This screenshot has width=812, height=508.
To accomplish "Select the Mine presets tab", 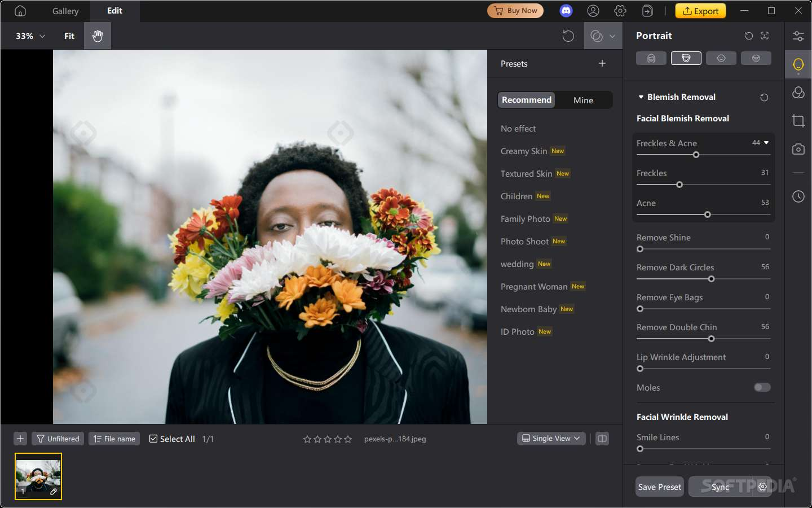I will (x=582, y=100).
